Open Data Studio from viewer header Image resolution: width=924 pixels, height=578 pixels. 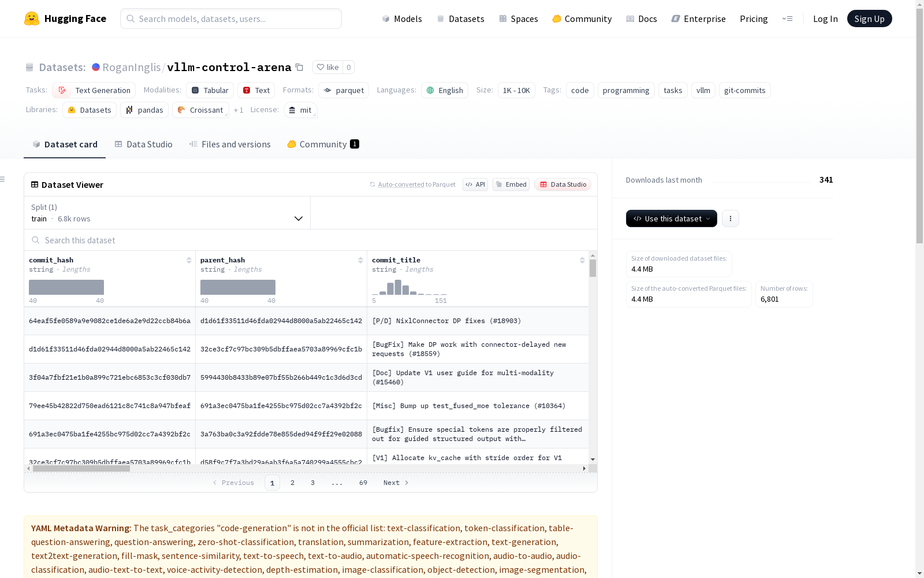[562, 184]
